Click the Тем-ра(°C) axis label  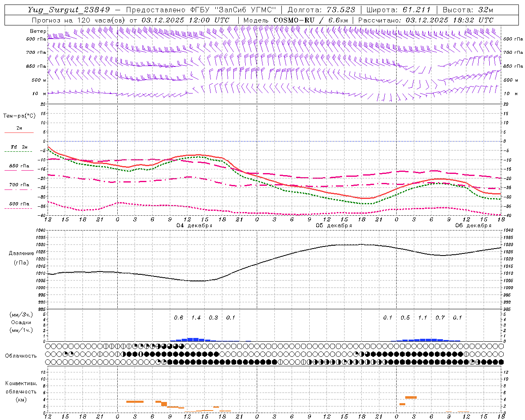[x=19, y=116]
